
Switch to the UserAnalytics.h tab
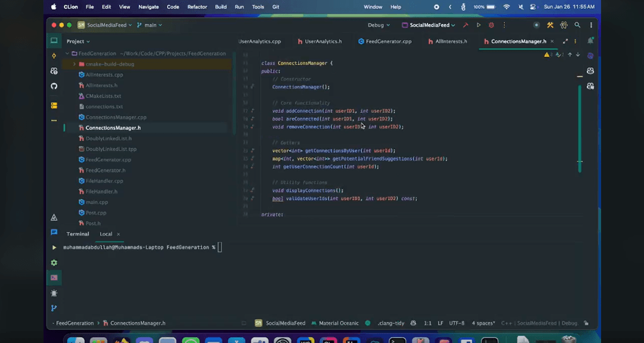coord(320,42)
